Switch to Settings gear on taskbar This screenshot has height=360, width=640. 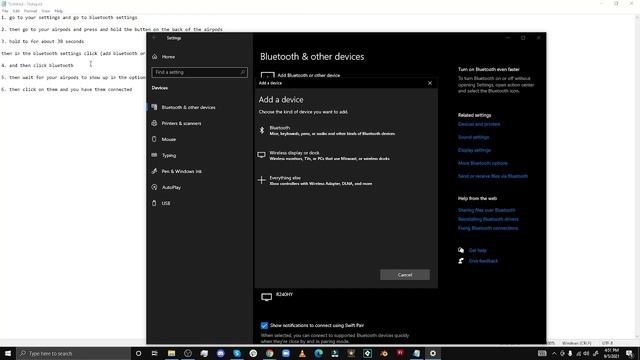coord(433,353)
